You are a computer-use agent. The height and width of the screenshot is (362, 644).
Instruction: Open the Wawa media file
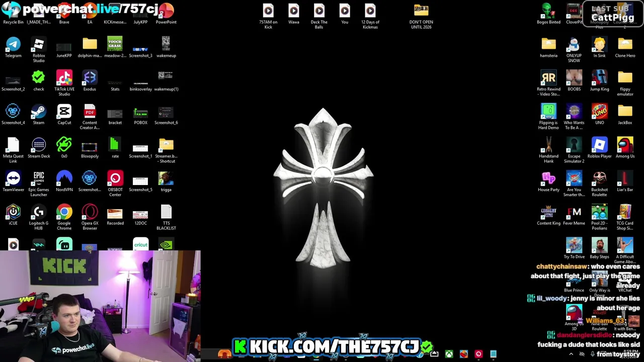tap(294, 15)
